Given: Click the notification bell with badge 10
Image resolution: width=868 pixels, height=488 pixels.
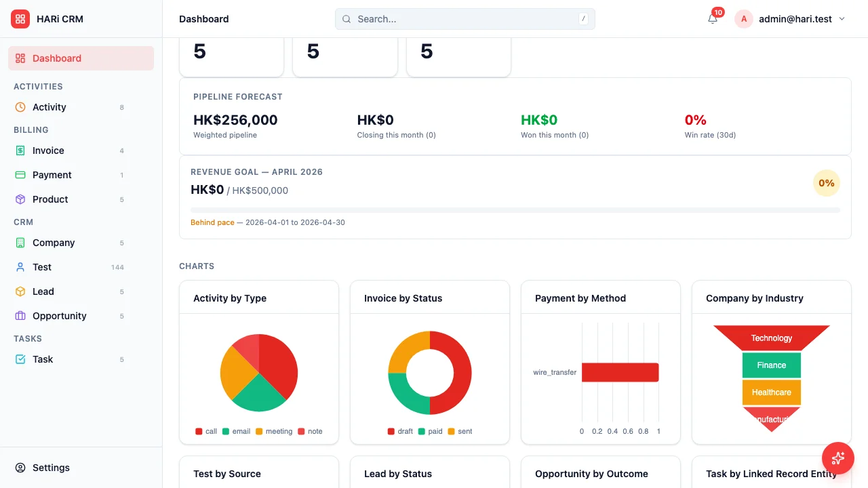Looking at the screenshot, I should (x=712, y=19).
